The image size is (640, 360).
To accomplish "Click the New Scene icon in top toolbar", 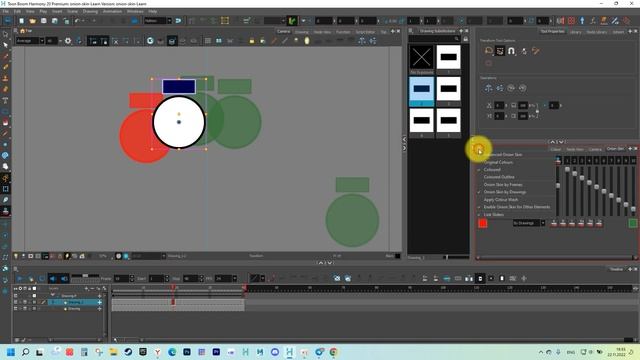I will pos(21,20).
